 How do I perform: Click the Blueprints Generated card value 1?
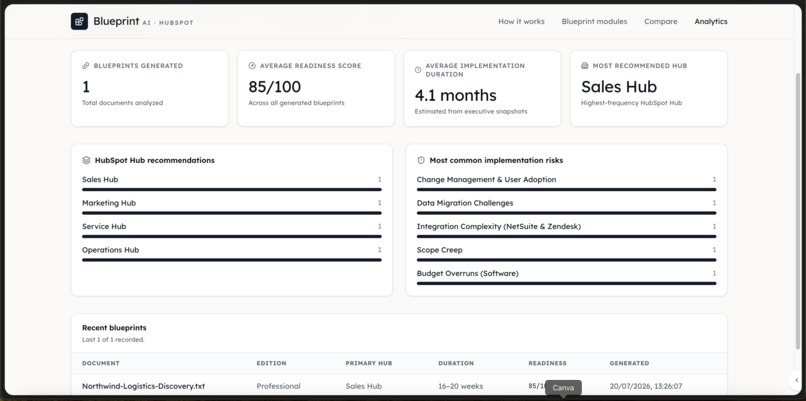[86, 87]
